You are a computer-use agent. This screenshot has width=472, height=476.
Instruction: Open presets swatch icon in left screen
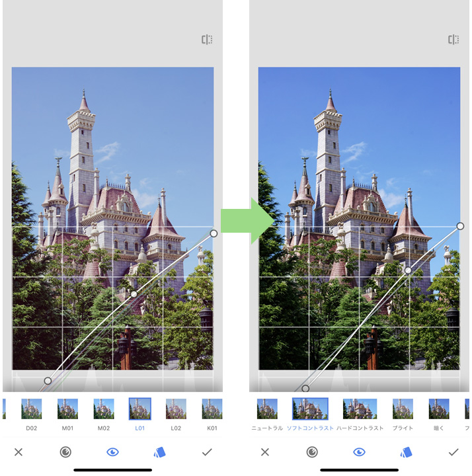point(160,452)
